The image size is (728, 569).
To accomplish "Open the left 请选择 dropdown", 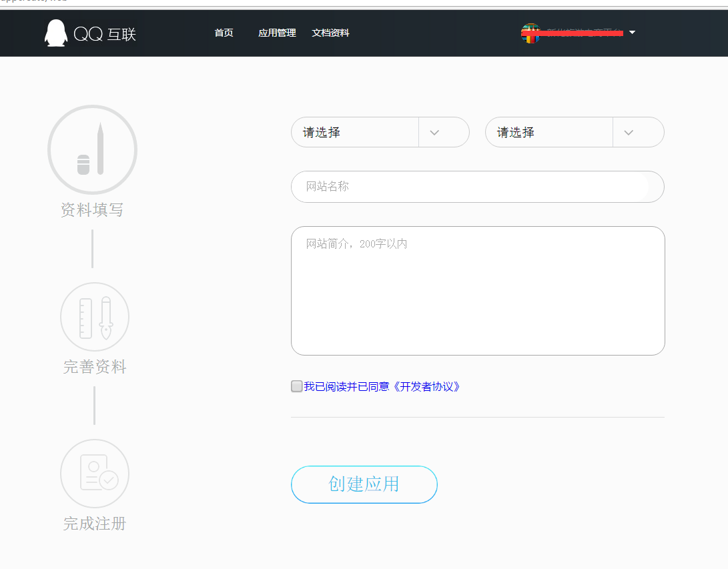I will pyautogui.click(x=380, y=132).
